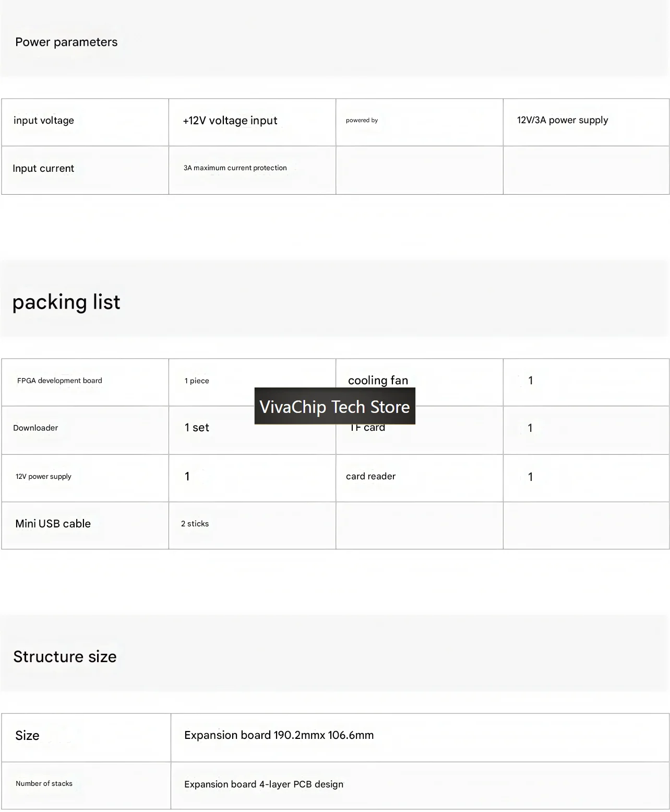Select the cooling fan table entry

pos(419,382)
